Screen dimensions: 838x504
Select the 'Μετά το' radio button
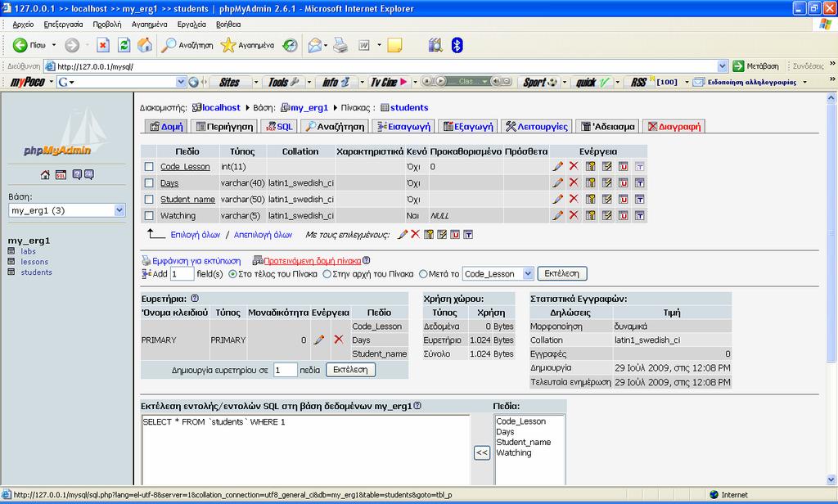pos(423,274)
